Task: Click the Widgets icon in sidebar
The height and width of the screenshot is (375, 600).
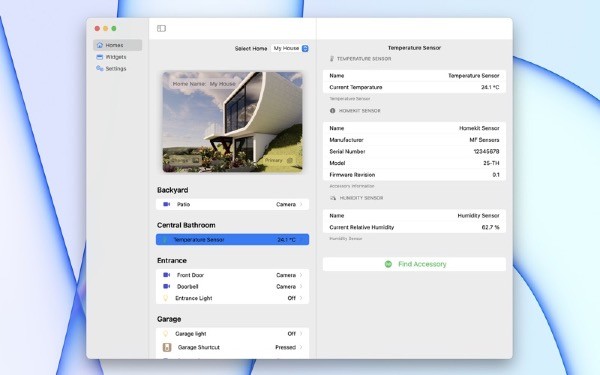Action: [x=100, y=57]
